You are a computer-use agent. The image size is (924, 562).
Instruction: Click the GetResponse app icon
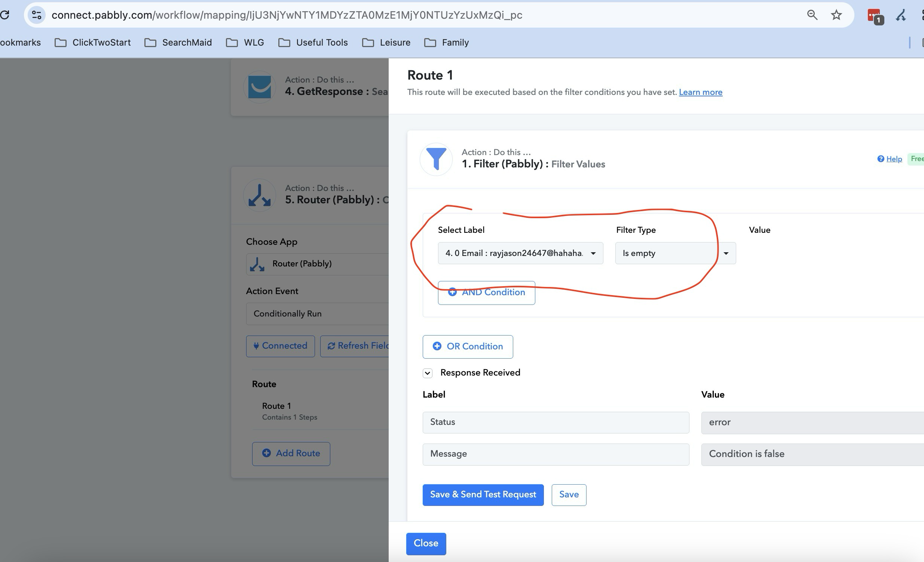(x=260, y=87)
